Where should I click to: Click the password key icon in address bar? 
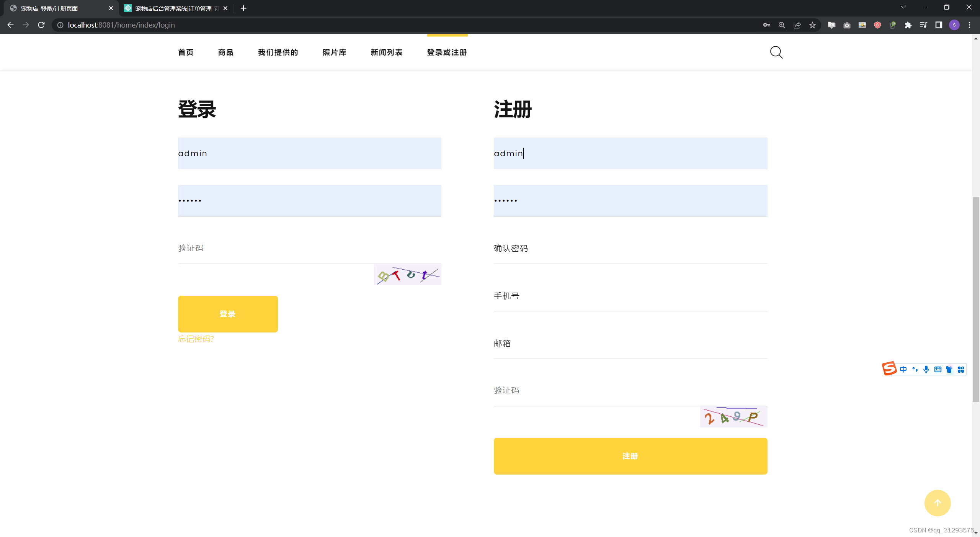[766, 25]
